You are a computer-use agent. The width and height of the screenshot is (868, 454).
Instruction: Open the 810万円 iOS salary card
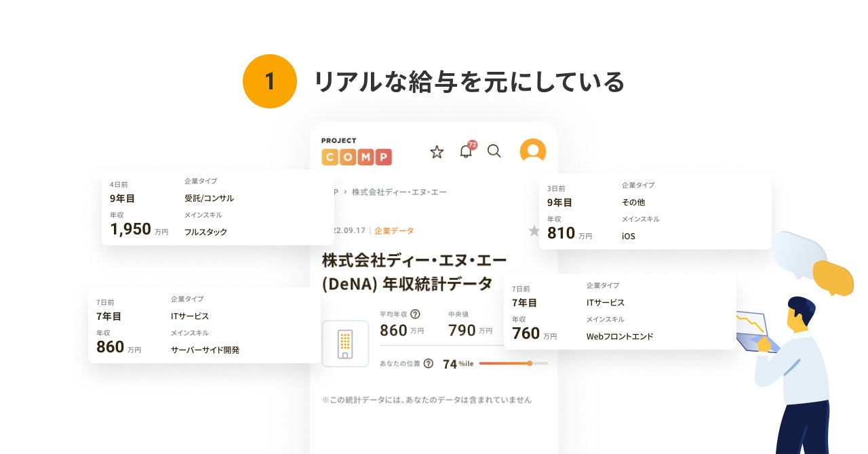654,211
